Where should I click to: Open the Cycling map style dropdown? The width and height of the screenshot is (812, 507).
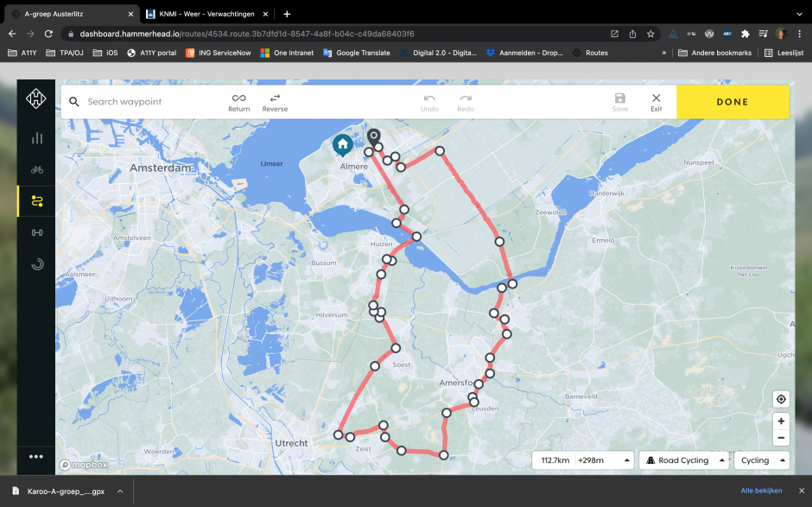pos(761,460)
